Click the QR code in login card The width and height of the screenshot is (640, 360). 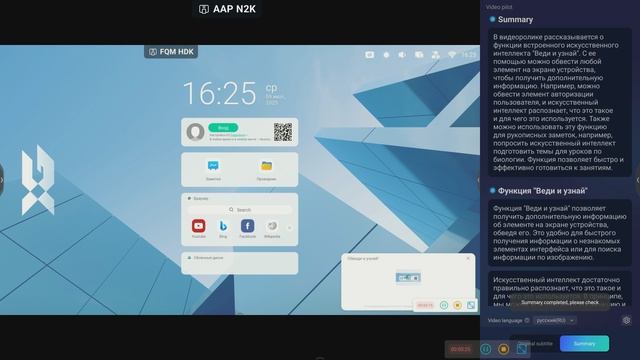(283, 132)
